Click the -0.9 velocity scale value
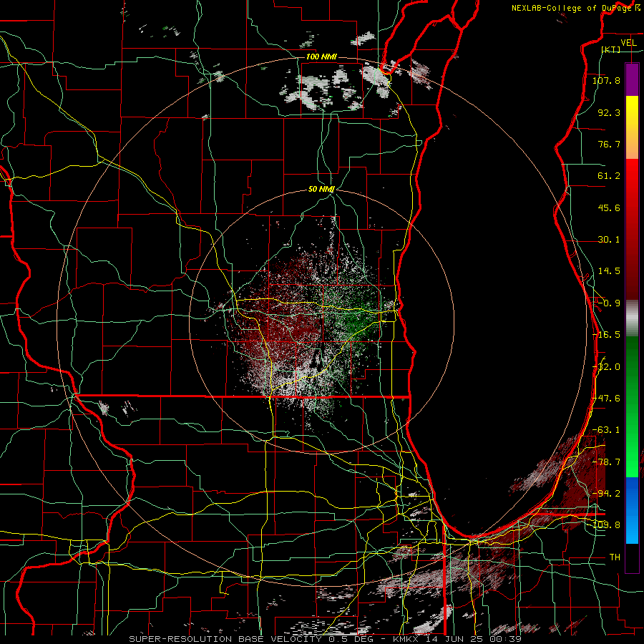This screenshot has height=644, width=644. pos(609,303)
